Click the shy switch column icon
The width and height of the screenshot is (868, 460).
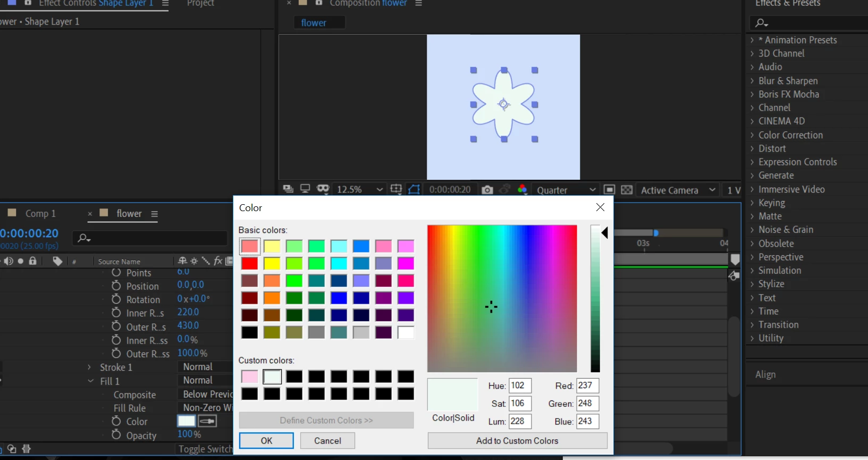pyautogui.click(x=182, y=261)
